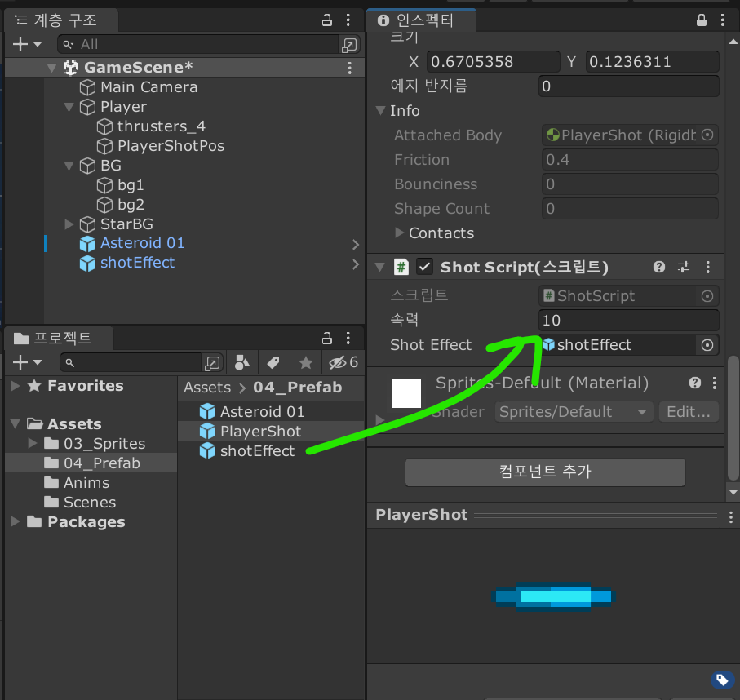This screenshot has height=700, width=740.
Task: Open Sprites-Default material help icon
Action: coord(694,383)
